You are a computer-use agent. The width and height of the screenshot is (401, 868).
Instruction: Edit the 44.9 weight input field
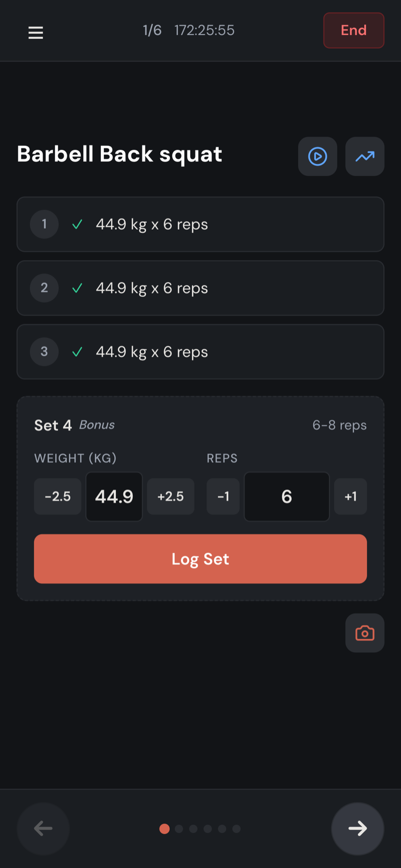(x=114, y=496)
